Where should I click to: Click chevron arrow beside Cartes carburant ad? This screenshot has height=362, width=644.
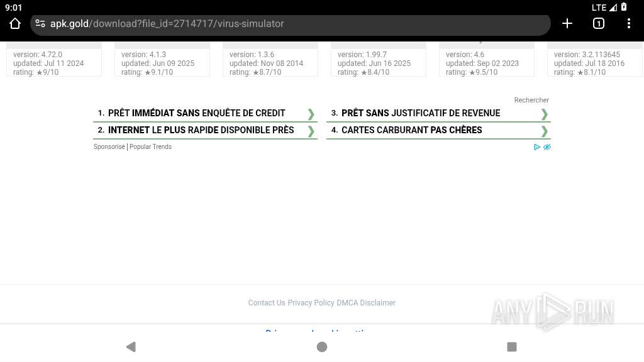tap(545, 131)
